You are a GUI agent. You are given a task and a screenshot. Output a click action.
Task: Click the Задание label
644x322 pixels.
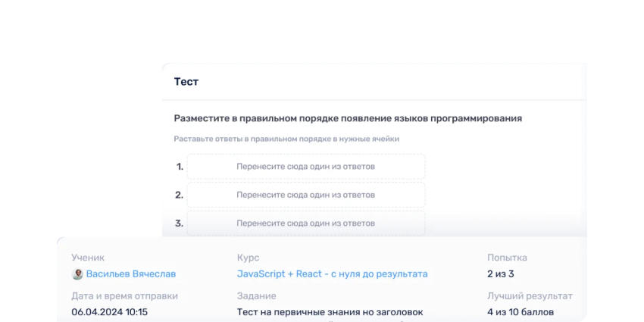pyautogui.click(x=257, y=296)
